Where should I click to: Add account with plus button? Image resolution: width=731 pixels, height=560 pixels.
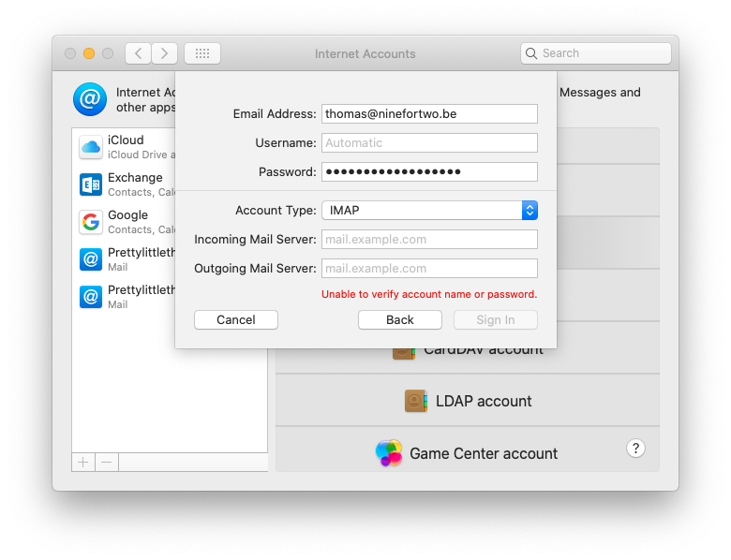[x=83, y=463]
